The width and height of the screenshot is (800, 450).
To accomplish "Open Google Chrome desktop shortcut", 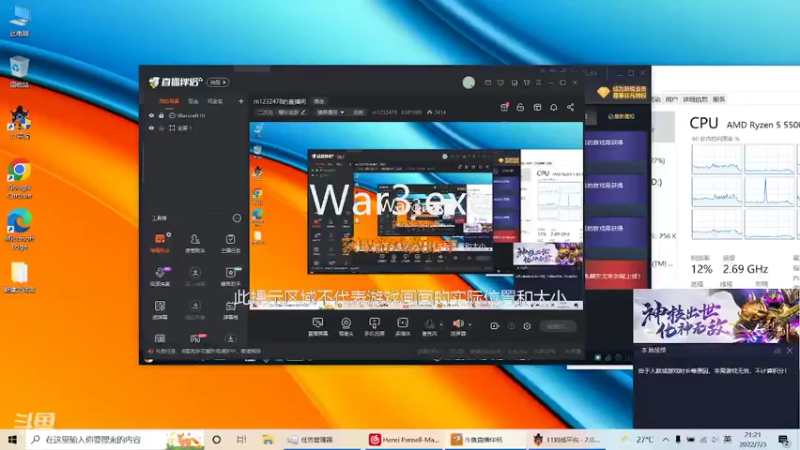I will 19,180.
